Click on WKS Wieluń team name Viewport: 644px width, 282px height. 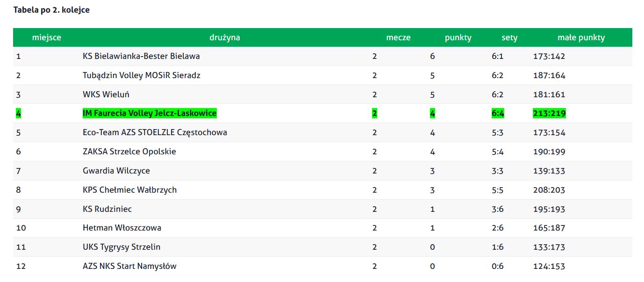click(x=106, y=94)
